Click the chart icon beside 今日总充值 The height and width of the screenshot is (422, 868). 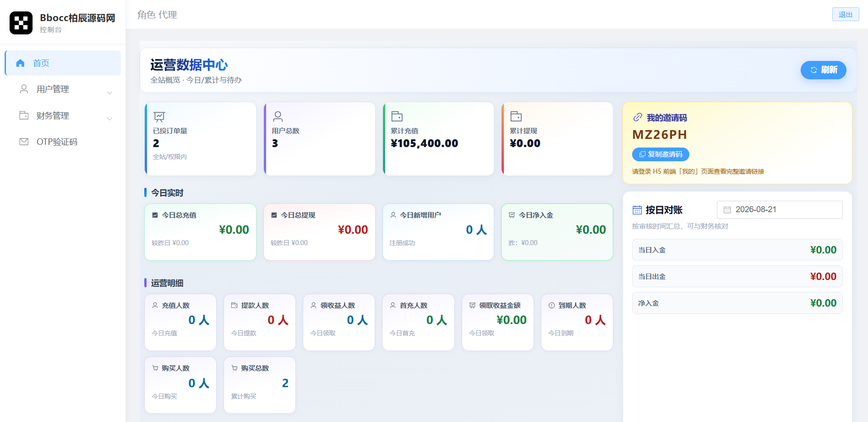coord(155,215)
